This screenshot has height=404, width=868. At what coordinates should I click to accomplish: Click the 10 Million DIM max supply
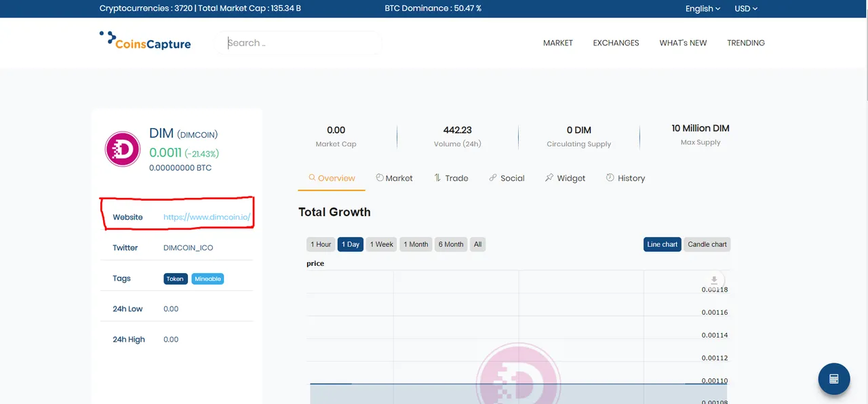(x=701, y=128)
